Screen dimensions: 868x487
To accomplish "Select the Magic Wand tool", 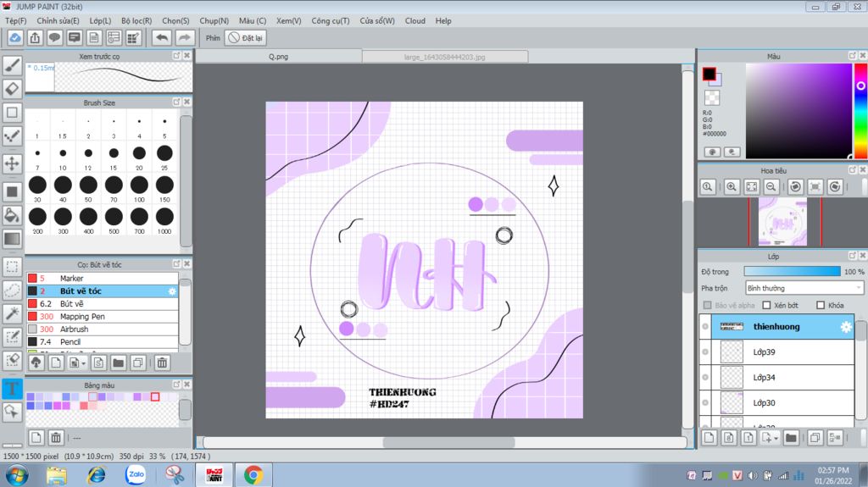I will (x=12, y=313).
